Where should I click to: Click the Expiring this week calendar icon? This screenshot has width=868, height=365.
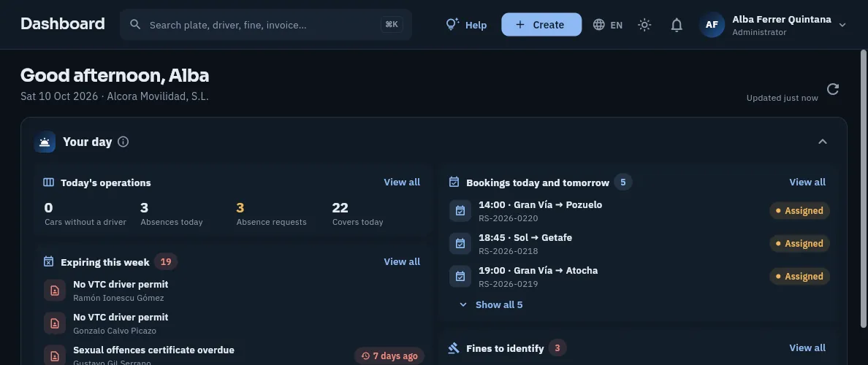coord(49,261)
